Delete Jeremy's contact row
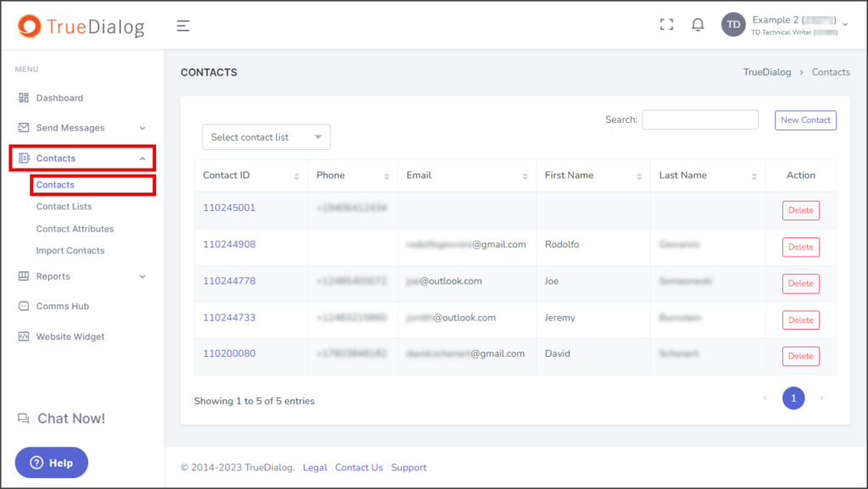This screenshot has height=489, width=868. (800, 320)
